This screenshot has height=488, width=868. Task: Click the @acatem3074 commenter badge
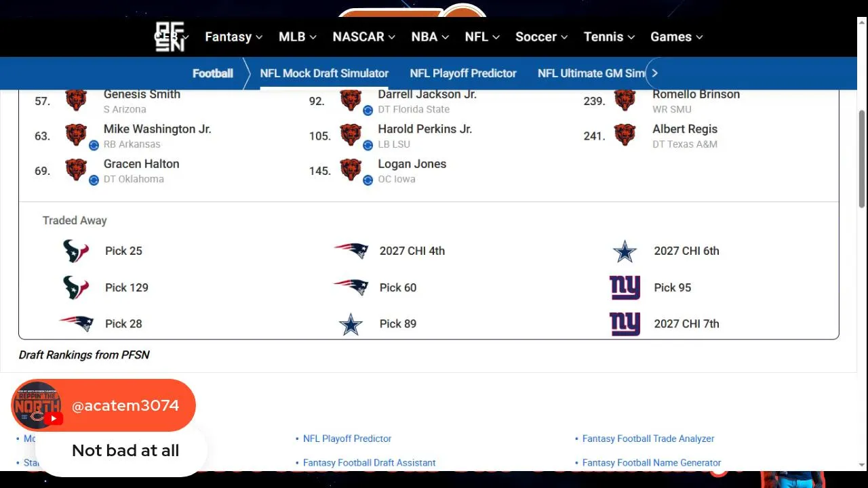(x=104, y=405)
